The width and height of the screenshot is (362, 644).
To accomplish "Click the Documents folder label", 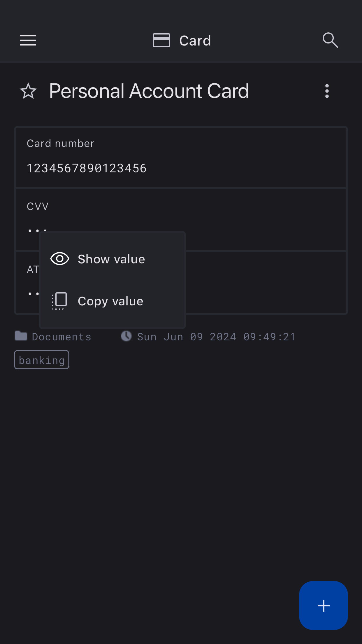I will (61, 337).
